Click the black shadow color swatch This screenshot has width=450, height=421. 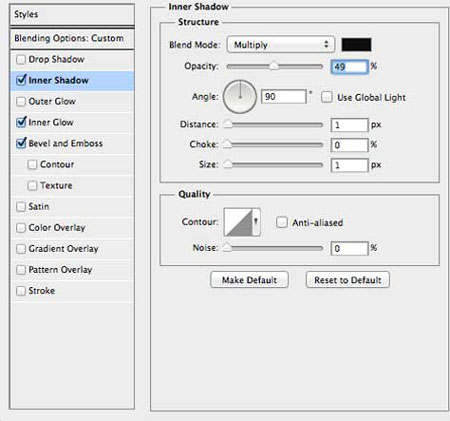[x=356, y=45]
